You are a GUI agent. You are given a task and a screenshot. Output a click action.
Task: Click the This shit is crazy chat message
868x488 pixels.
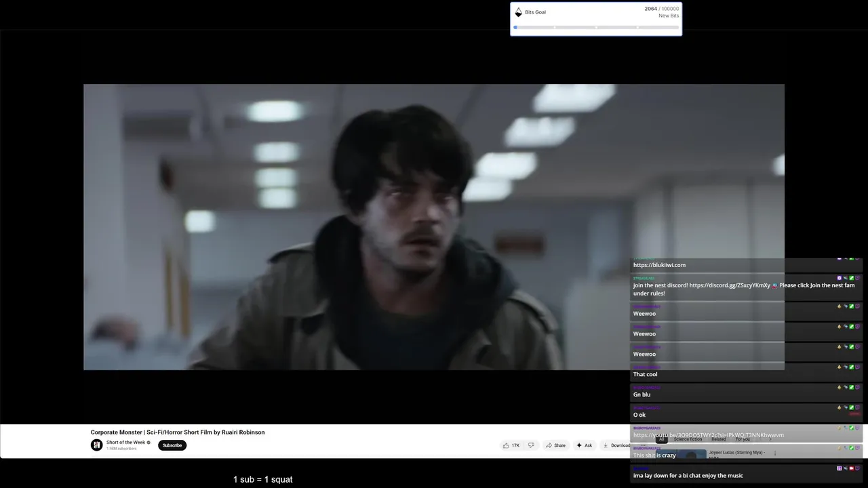tap(747, 453)
